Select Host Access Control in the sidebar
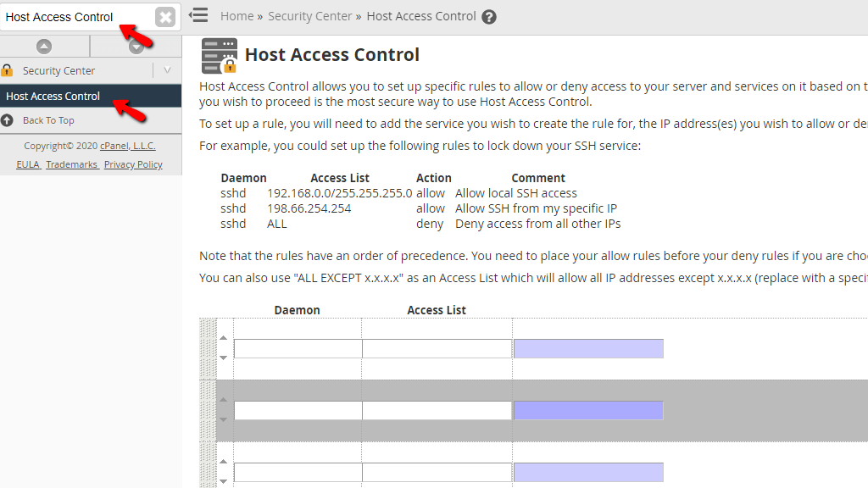The height and width of the screenshot is (488, 868). click(x=53, y=96)
